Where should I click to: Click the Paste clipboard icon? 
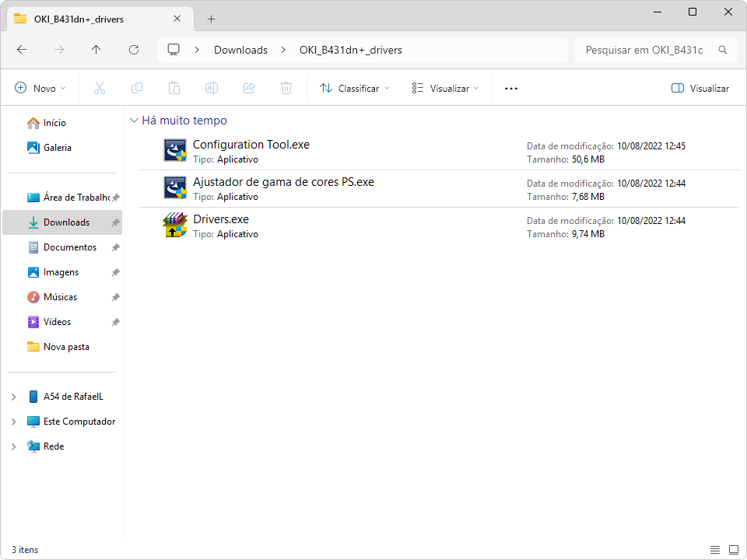[174, 88]
